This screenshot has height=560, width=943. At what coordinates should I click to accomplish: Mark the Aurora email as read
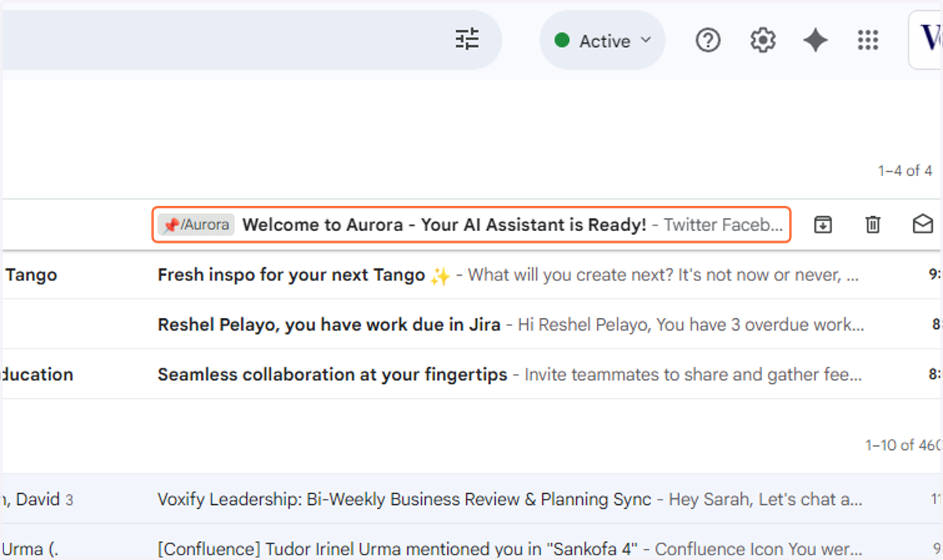point(923,225)
